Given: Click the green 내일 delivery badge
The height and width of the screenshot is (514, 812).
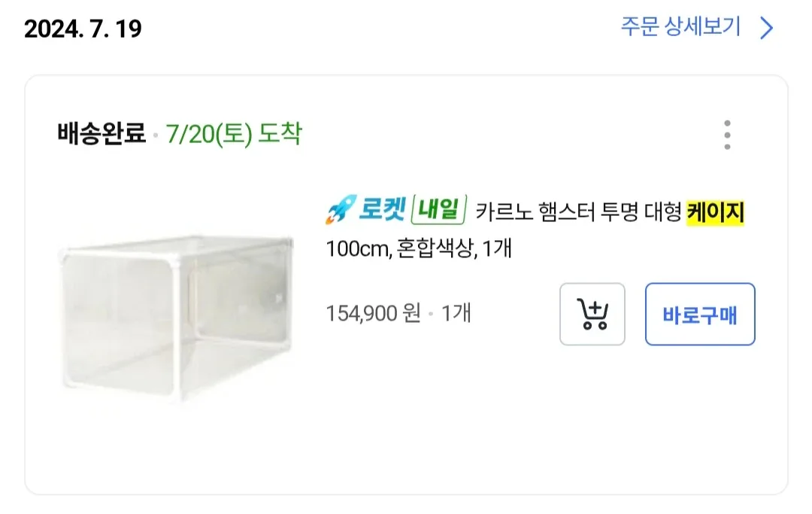Looking at the screenshot, I should click(440, 211).
